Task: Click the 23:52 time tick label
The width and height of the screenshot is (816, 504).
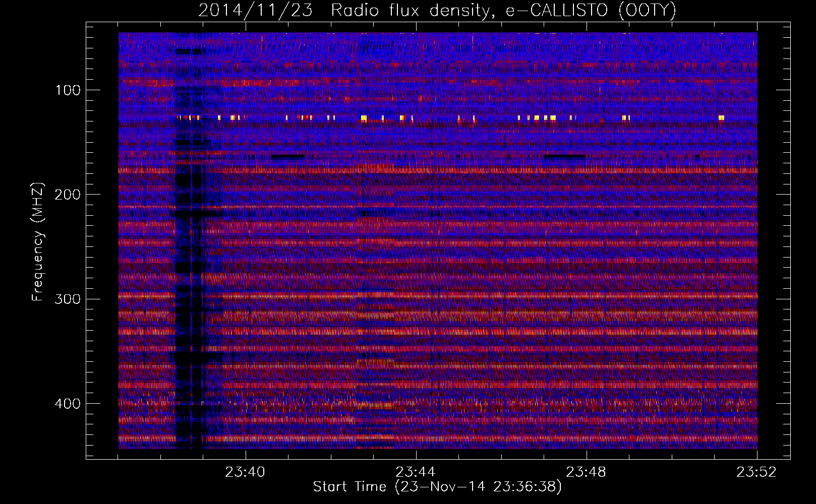Action: tap(756, 472)
